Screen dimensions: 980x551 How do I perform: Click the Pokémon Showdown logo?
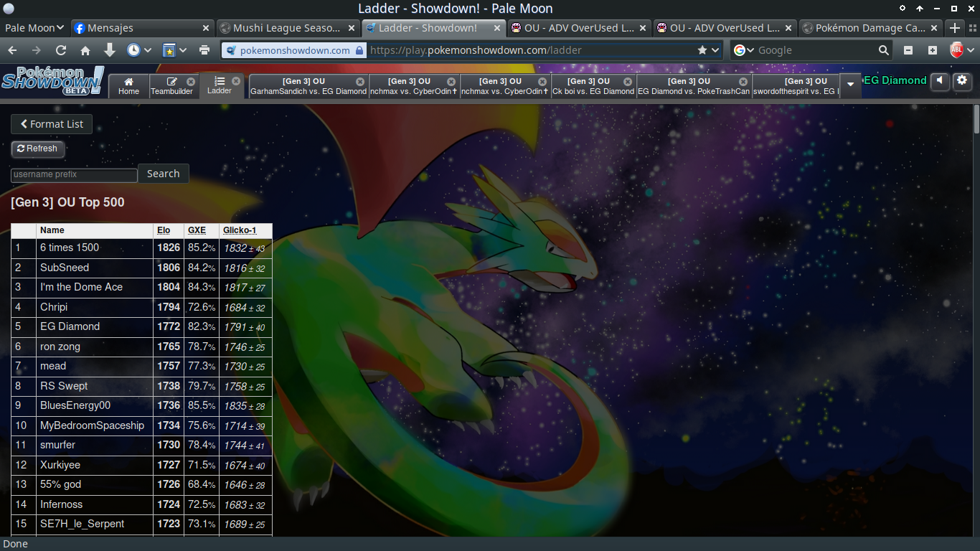point(53,80)
